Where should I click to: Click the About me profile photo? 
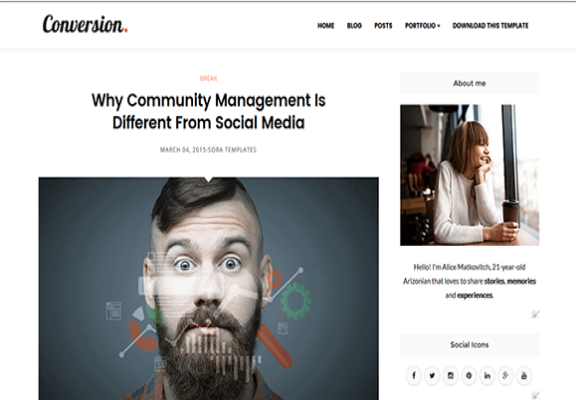(x=469, y=175)
